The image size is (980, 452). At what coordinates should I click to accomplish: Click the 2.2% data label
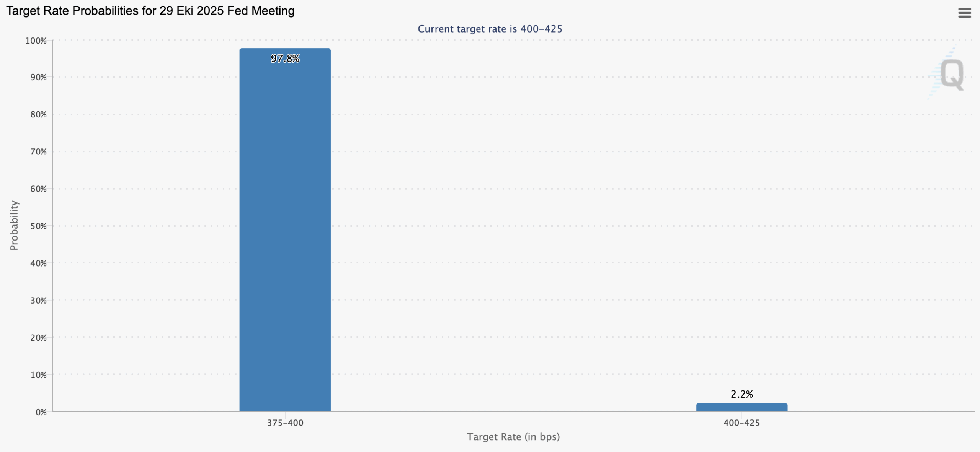pyautogui.click(x=742, y=394)
